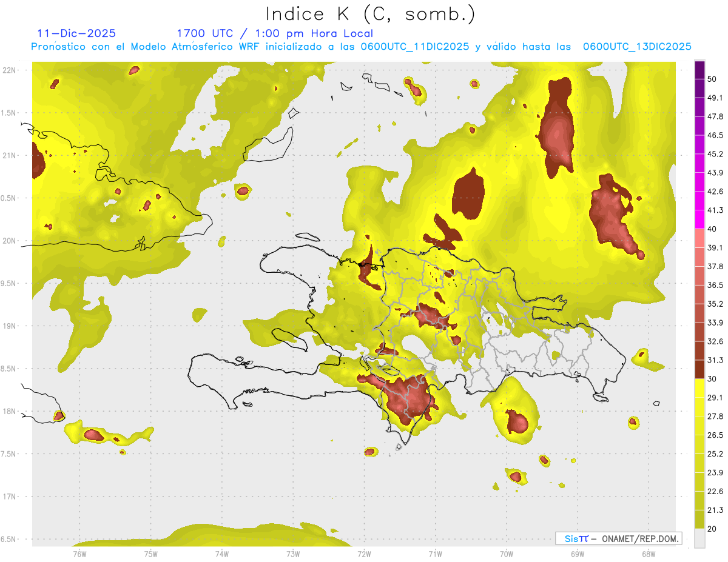Click the "27.8" color scale value
The height and width of the screenshot is (562, 728).
pyautogui.click(x=715, y=416)
